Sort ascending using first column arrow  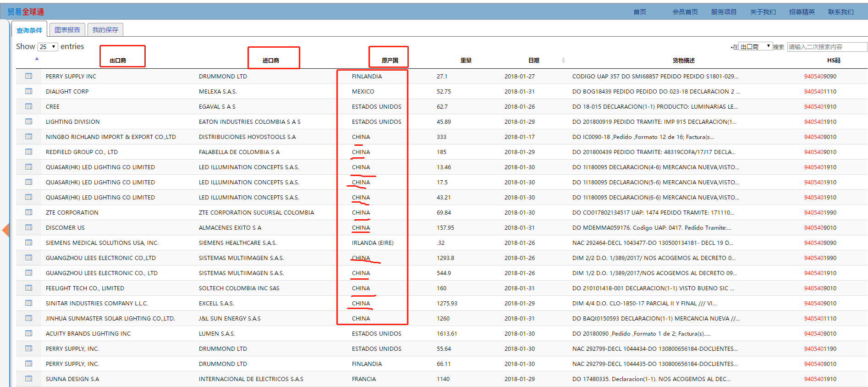tap(37, 59)
